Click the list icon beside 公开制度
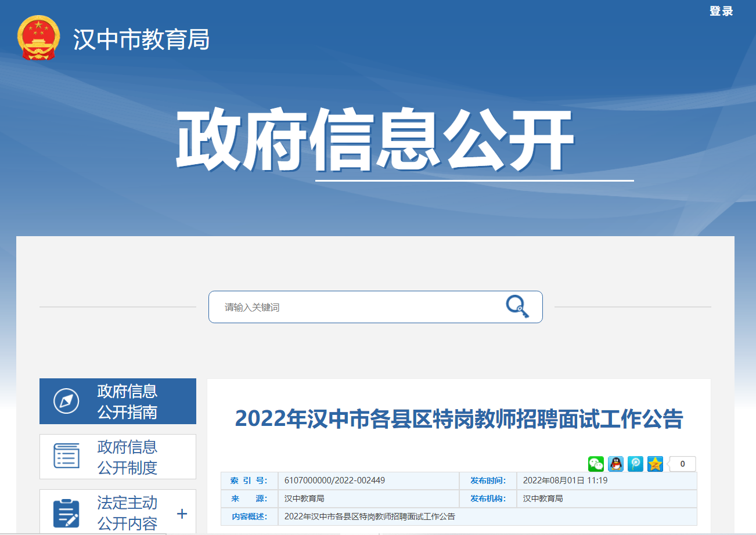The image size is (756, 535). click(x=66, y=456)
